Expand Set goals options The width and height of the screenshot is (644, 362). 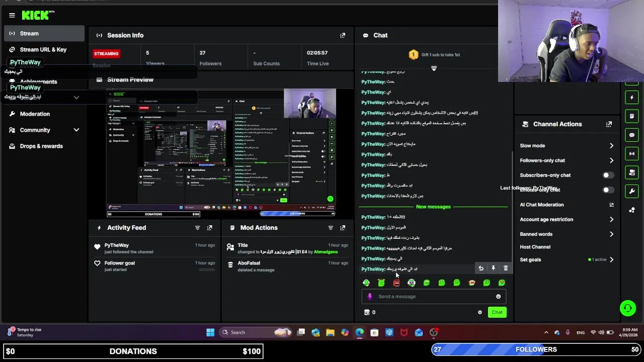click(x=611, y=260)
